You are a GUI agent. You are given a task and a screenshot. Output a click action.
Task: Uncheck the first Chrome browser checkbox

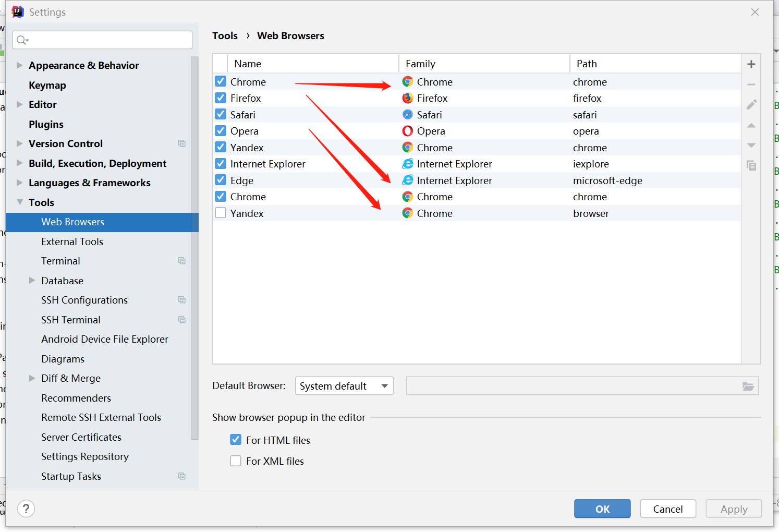[221, 81]
